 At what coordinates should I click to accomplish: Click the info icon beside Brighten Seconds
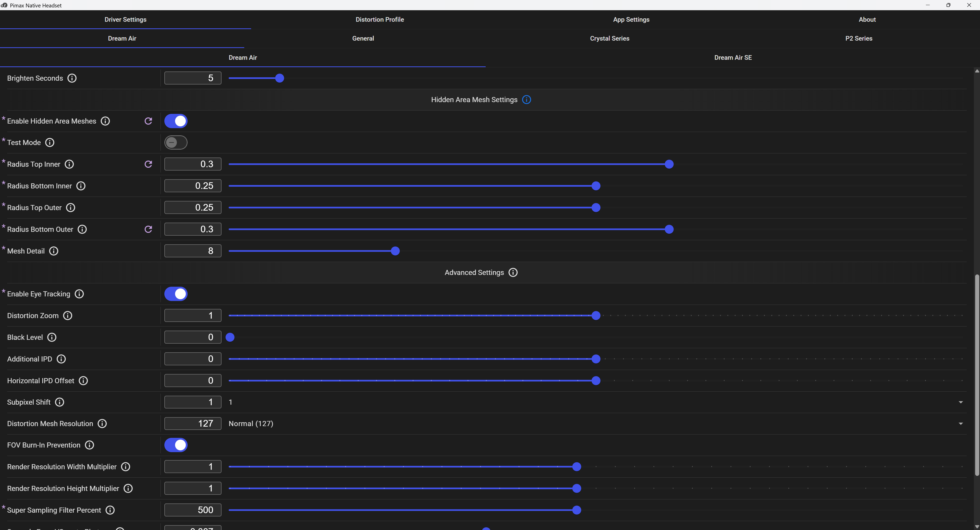[72, 78]
